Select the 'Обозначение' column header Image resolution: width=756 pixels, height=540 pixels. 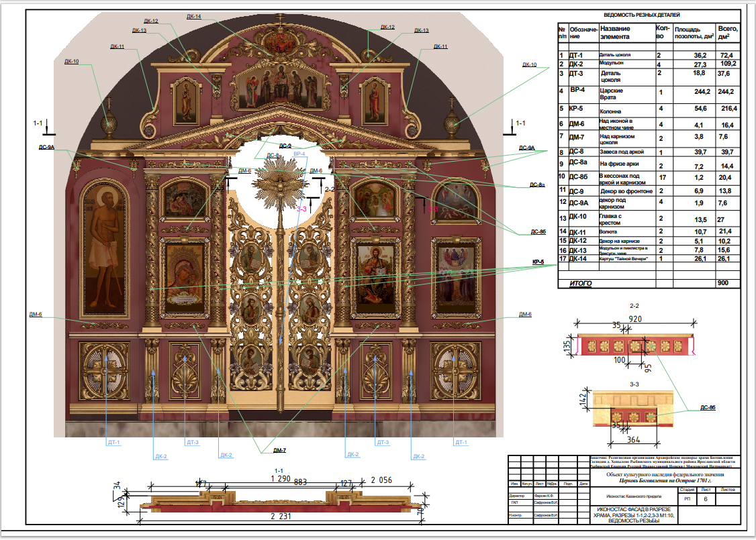(x=583, y=33)
